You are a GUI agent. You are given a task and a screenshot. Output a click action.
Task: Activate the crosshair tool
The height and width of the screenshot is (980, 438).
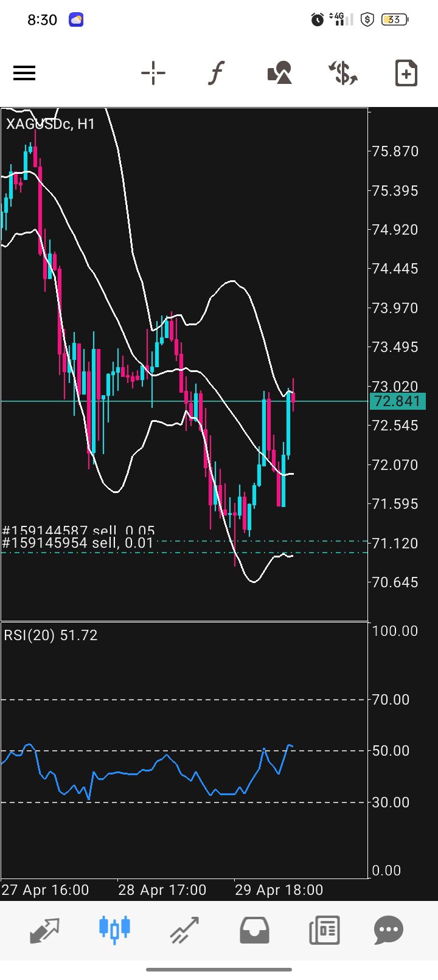[x=153, y=74]
